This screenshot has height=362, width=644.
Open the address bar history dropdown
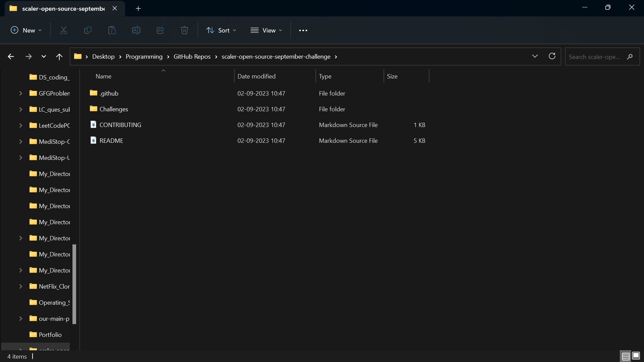(x=535, y=56)
